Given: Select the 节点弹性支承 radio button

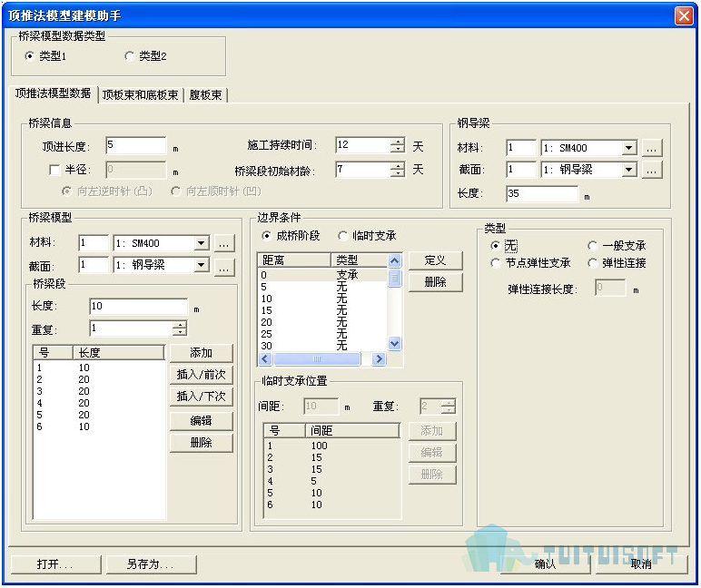Looking at the screenshot, I should (x=495, y=263).
